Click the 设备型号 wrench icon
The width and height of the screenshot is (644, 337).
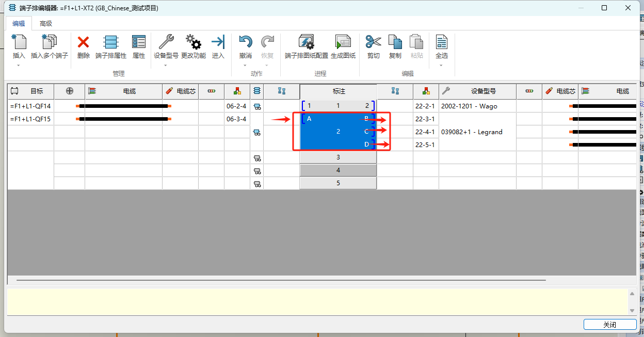point(166,43)
